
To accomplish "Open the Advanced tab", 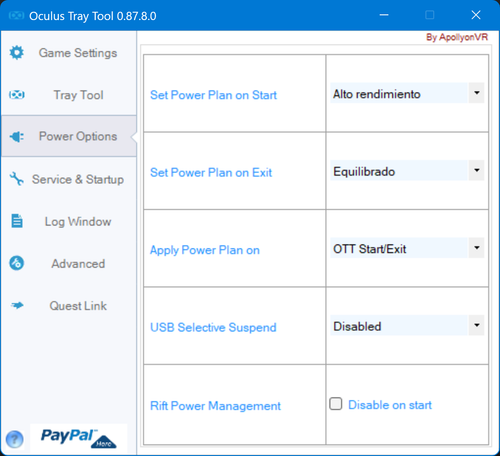I will click(x=69, y=264).
